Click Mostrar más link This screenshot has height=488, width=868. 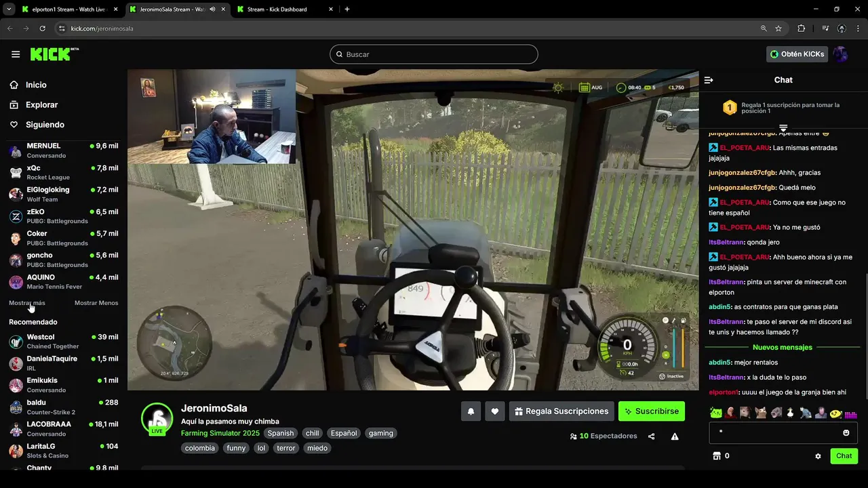[27, 303]
